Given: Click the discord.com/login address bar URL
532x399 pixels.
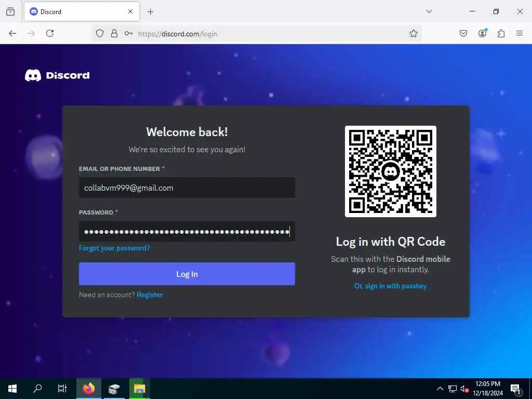Looking at the screenshot, I should pyautogui.click(x=178, y=34).
